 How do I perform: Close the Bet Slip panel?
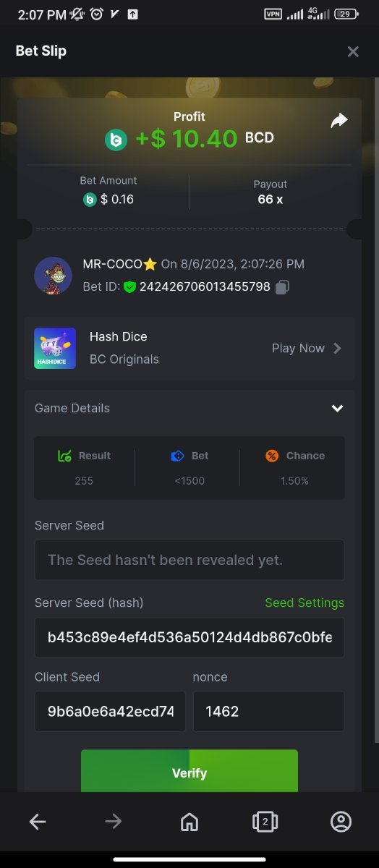pyautogui.click(x=353, y=51)
